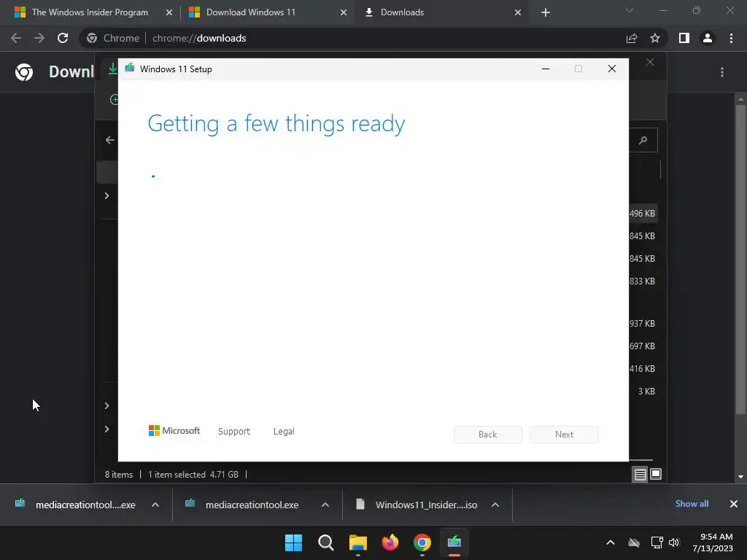The width and height of the screenshot is (747, 560).
Task: Click File Explorer back arrow behind Setup
Action: click(x=110, y=140)
